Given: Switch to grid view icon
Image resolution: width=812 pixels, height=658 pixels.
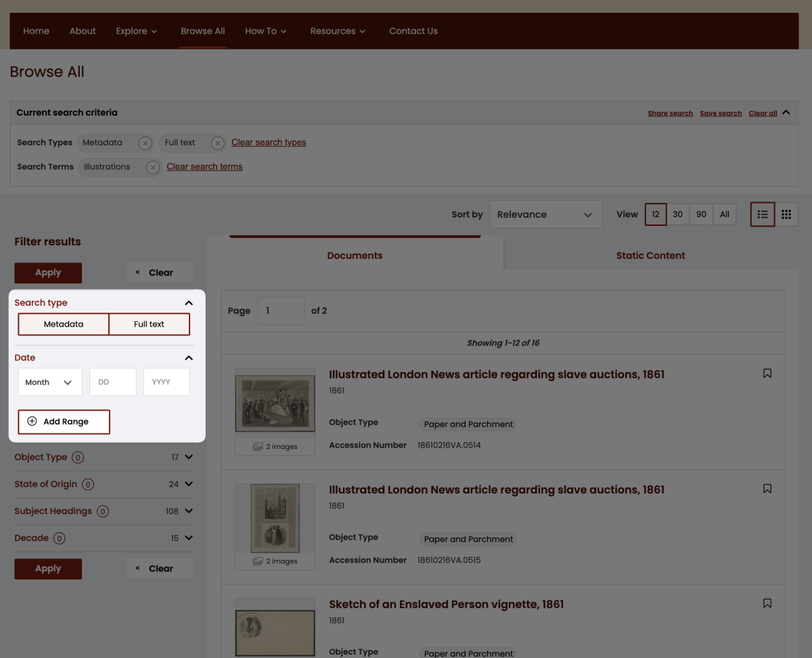Looking at the screenshot, I should coord(786,214).
